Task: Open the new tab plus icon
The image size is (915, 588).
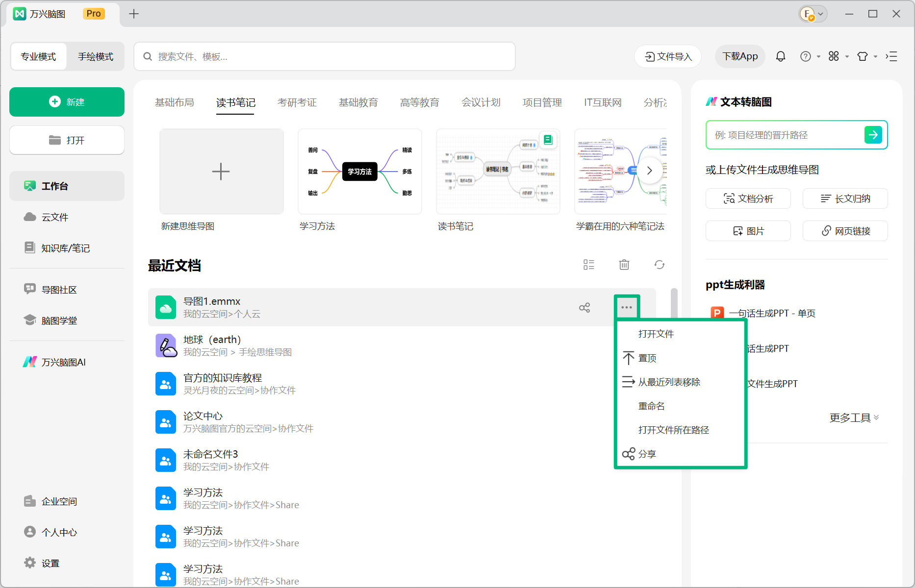Action: [x=134, y=14]
